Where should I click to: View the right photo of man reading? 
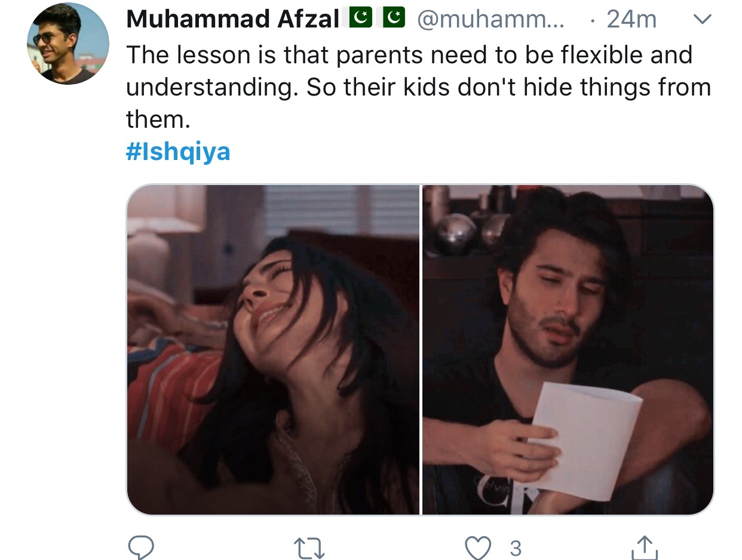pos(568,349)
